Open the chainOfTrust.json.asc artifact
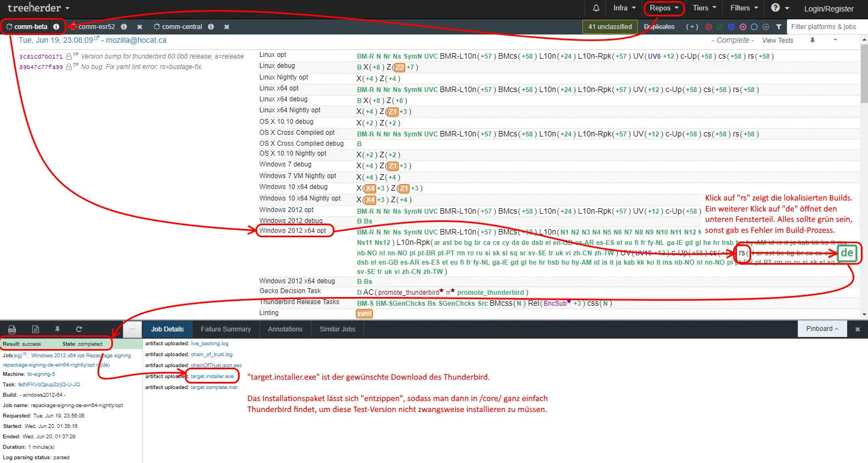868x463 pixels. (216, 365)
